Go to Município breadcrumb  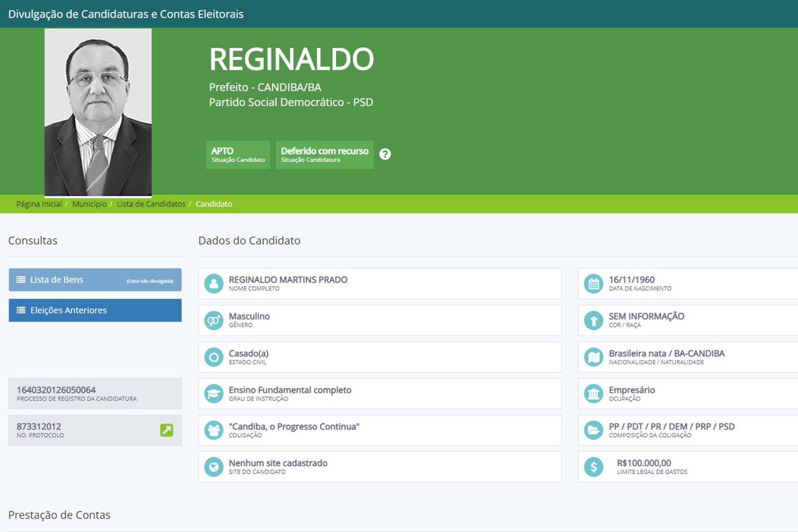click(89, 204)
